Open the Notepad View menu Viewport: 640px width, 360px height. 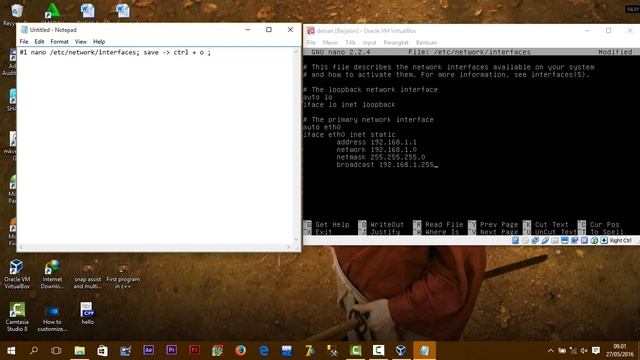[81, 42]
